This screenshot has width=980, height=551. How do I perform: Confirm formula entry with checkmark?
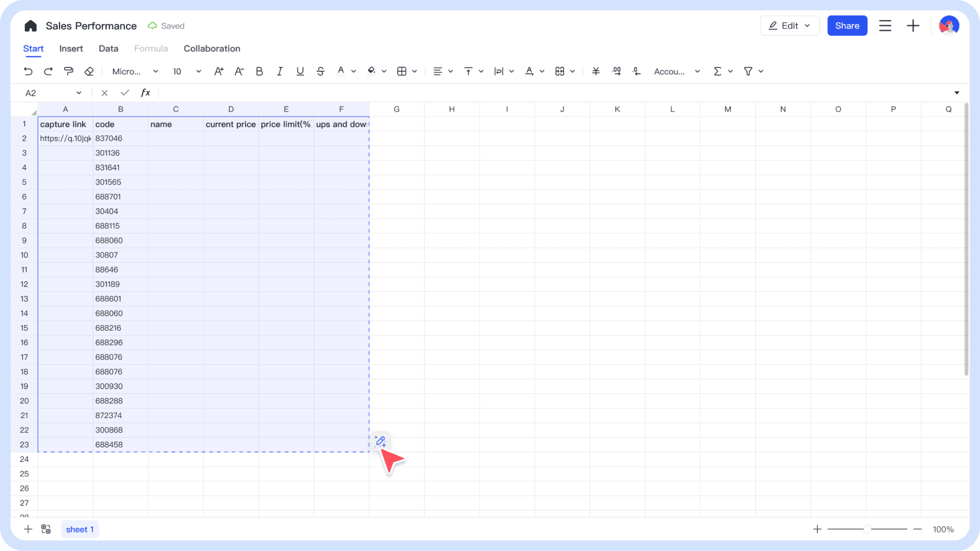coord(125,93)
